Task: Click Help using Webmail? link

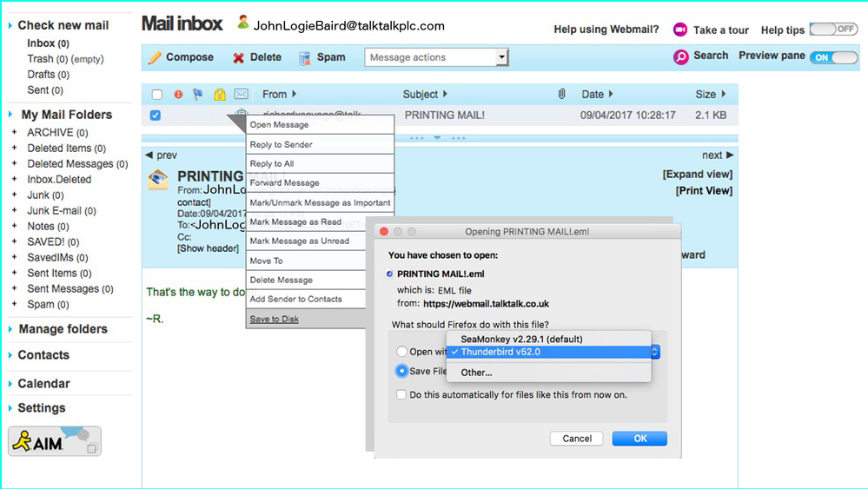Action: (606, 30)
